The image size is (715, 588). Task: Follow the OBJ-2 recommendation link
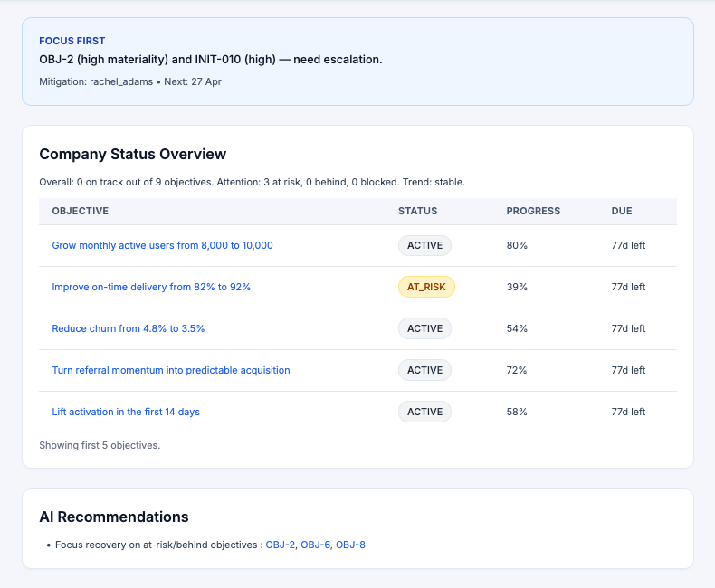280,545
